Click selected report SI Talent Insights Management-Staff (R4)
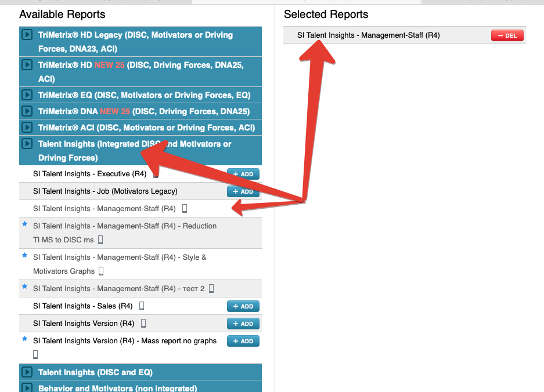Image resolution: width=544 pixels, height=392 pixels. (369, 35)
